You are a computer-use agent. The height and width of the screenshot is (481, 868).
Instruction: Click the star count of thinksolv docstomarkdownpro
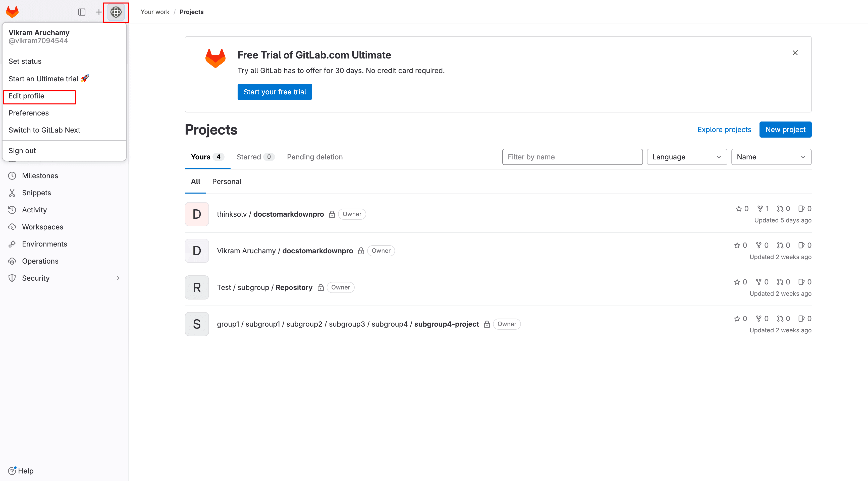(x=742, y=209)
